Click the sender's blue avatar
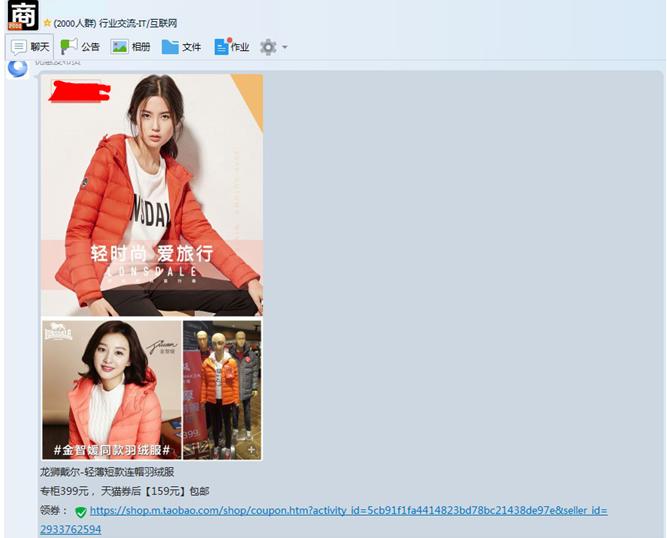The width and height of the screenshot is (667, 538). [x=18, y=68]
